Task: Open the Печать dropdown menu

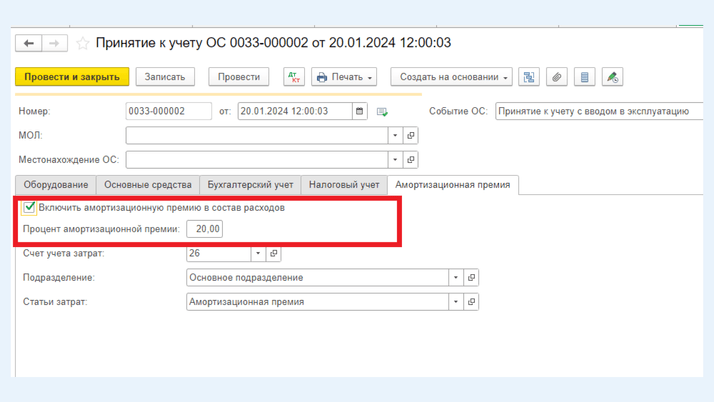Action: tap(344, 77)
